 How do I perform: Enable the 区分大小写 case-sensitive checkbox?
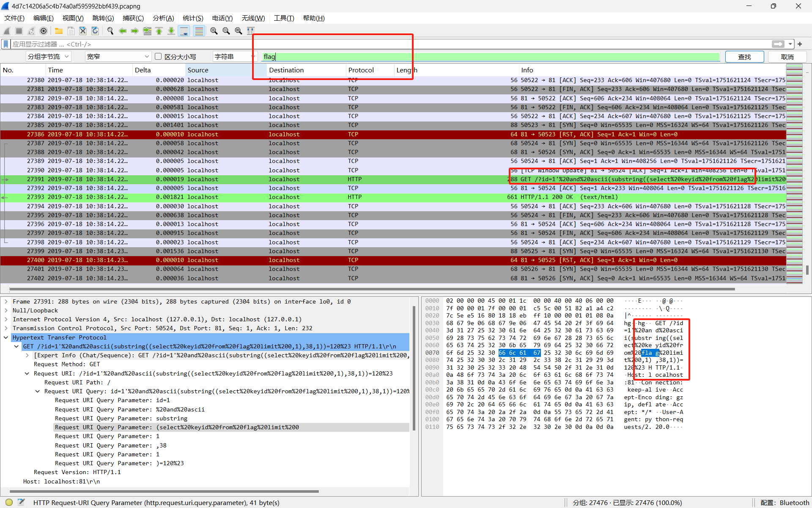tap(159, 56)
